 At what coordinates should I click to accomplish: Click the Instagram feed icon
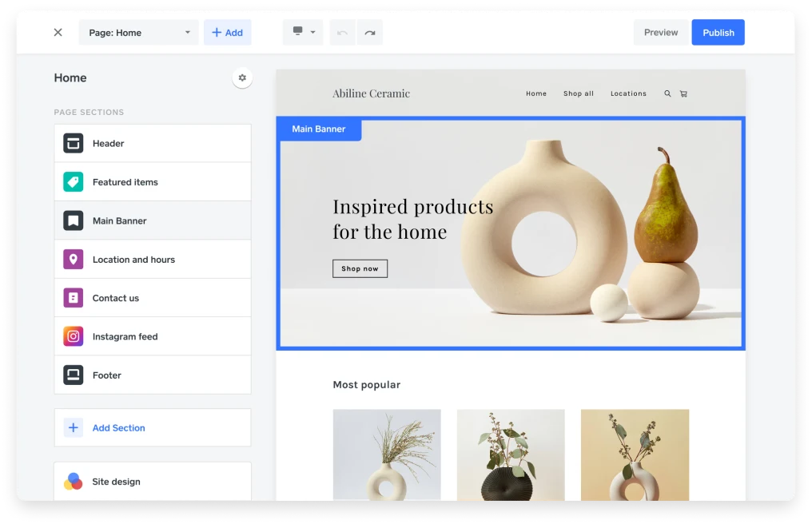(x=74, y=336)
